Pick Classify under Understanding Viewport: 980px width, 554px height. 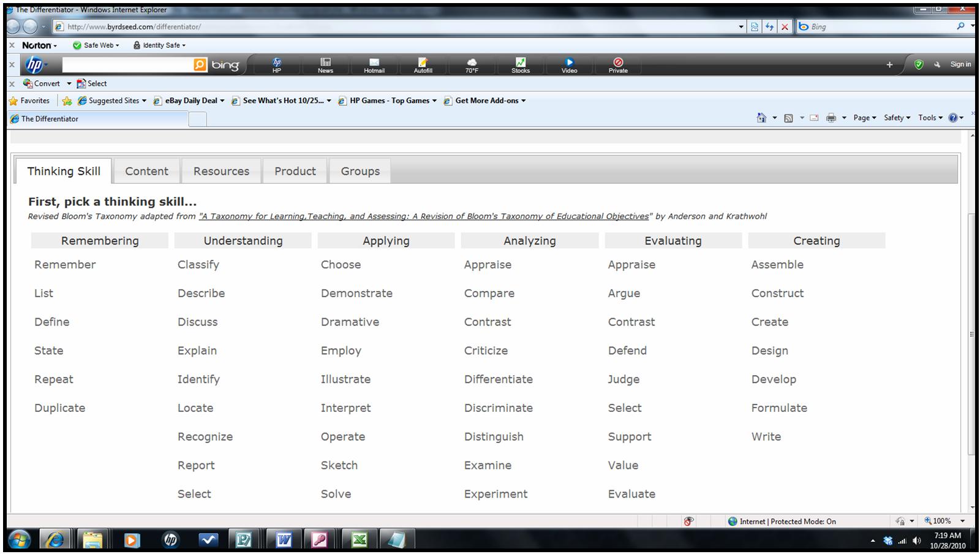(x=198, y=265)
